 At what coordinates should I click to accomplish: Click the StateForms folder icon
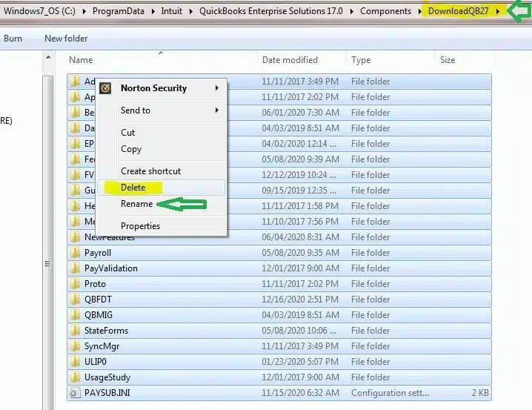coord(75,331)
